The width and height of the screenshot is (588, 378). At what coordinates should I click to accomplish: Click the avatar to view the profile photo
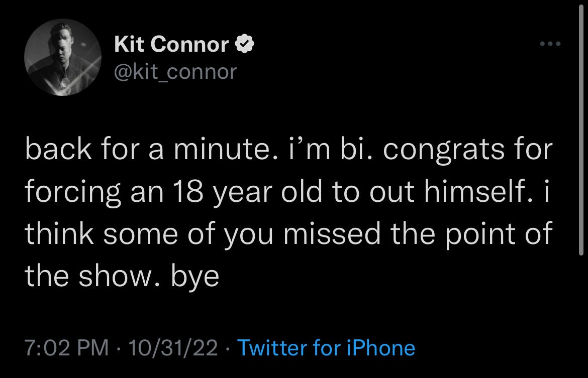(63, 57)
